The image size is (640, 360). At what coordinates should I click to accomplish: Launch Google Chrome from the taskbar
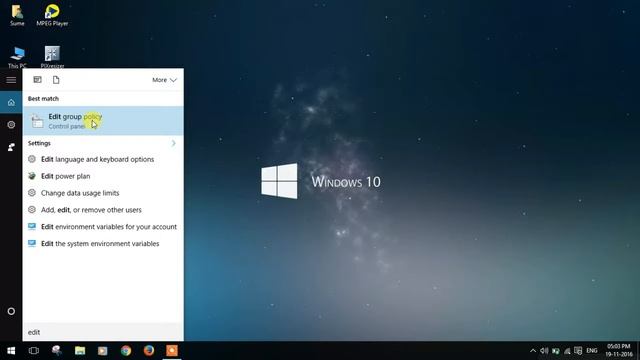[x=126, y=351]
